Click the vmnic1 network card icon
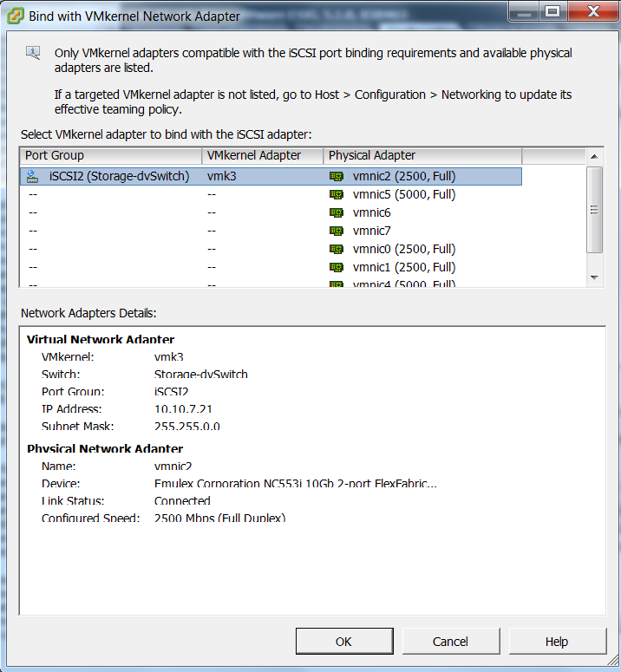The height and width of the screenshot is (672, 621). [337, 267]
